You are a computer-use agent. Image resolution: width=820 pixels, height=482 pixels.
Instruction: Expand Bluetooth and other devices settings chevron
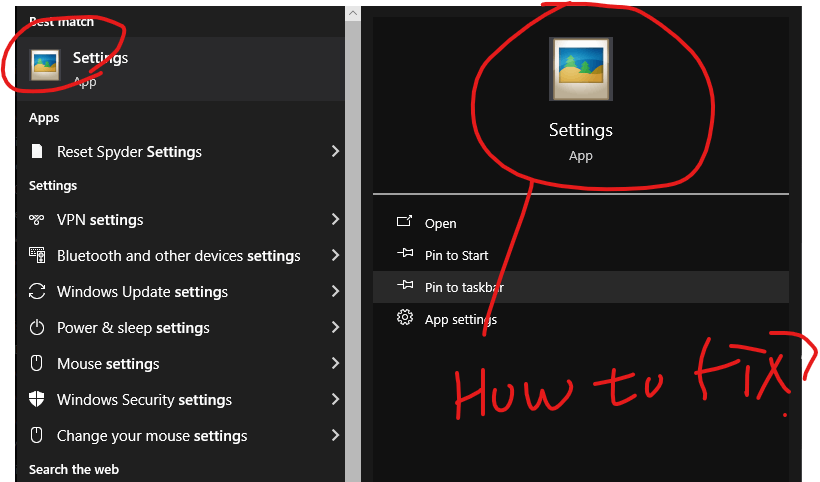coord(335,255)
